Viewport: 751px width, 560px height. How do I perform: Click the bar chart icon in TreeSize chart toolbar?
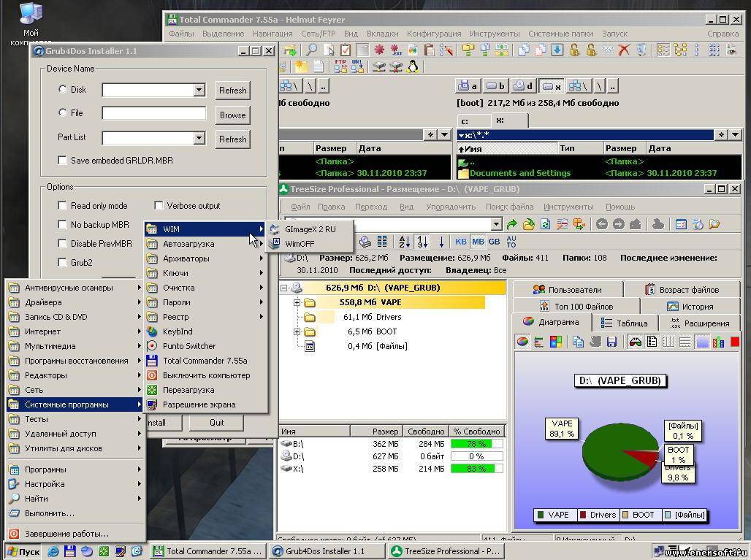(x=539, y=342)
